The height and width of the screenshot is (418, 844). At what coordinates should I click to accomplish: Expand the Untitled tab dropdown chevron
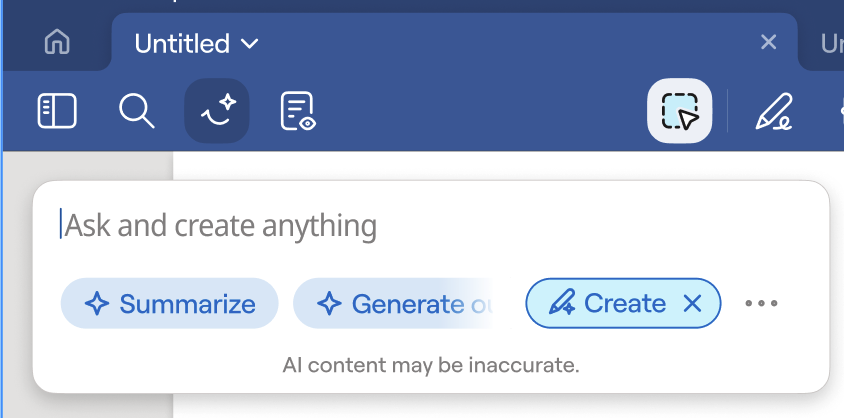(250, 43)
